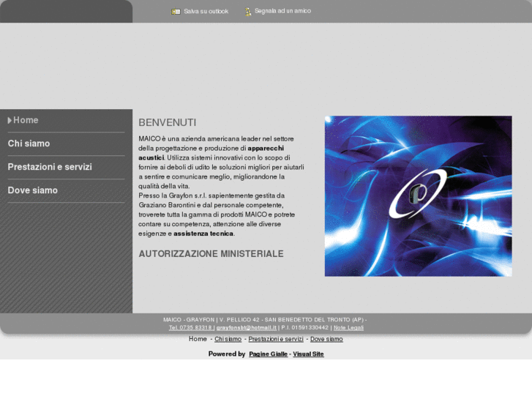
Task: Click the AUTORIZZAZIONE MINISTERIALE heading
Action: [x=211, y=254]
